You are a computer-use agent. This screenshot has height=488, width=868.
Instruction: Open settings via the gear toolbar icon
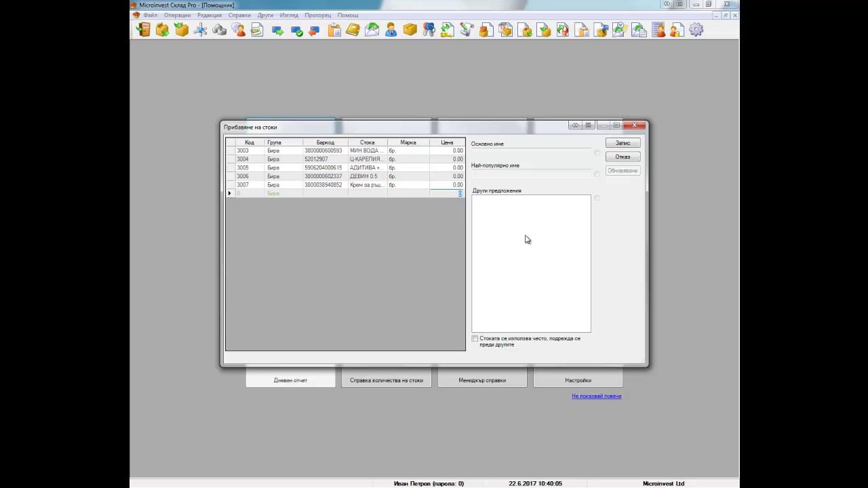click(x=696, y=30)
